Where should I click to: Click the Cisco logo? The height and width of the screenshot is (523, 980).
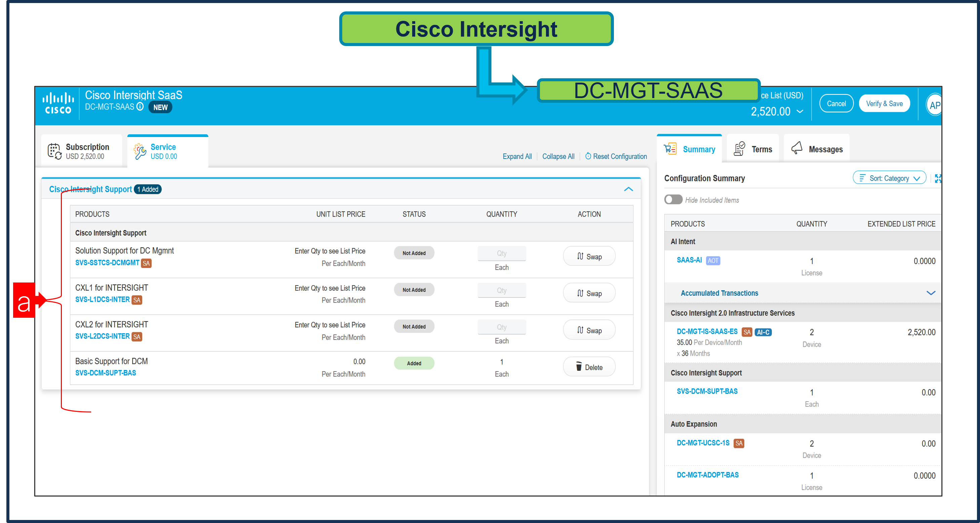[x=58, y=103]
